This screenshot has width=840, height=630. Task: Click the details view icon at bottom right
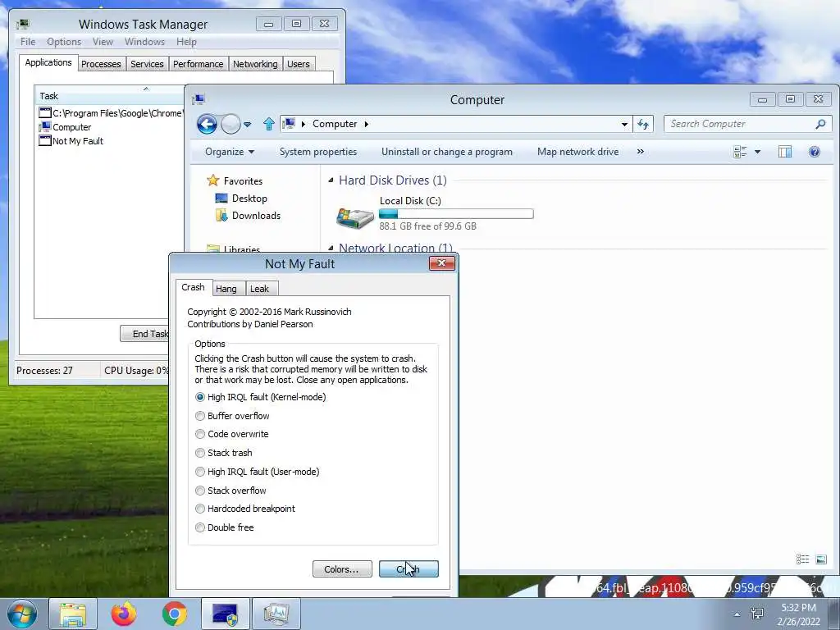pos(802,559)
